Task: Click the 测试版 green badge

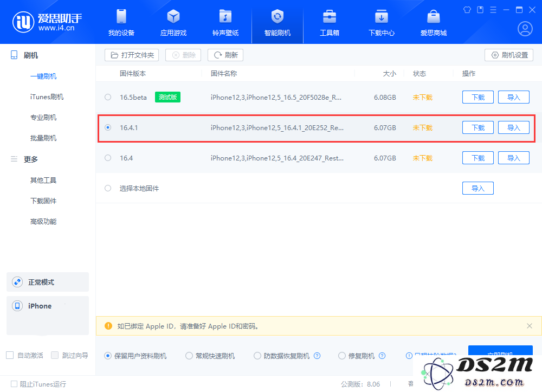Action: click(167, 97)
